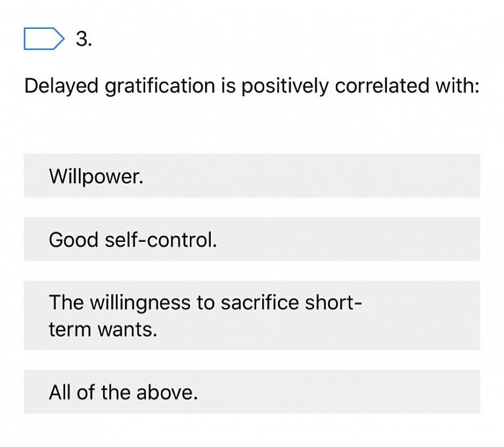This screenshot has width=504, height=447.
Task: Flag question 3 for later review
Action: pyautogui.click(x=43, y=39)
